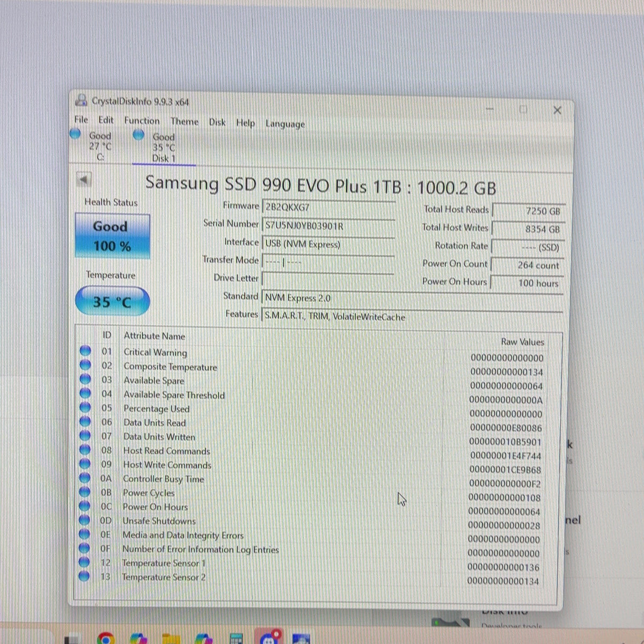The width and height of the screenshot is (644, 644).
Task: Click the status circle for Composite Temperature
Action: (85, 365)
